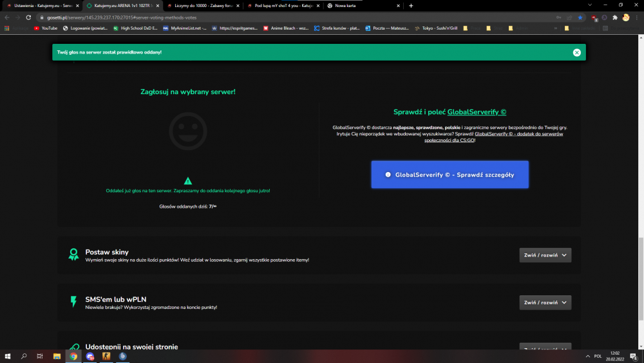Image resolution: width=644 pixels, height=363 pixels.
Task: Open the Anime Bleach bookmark
Action: point(286,28)
